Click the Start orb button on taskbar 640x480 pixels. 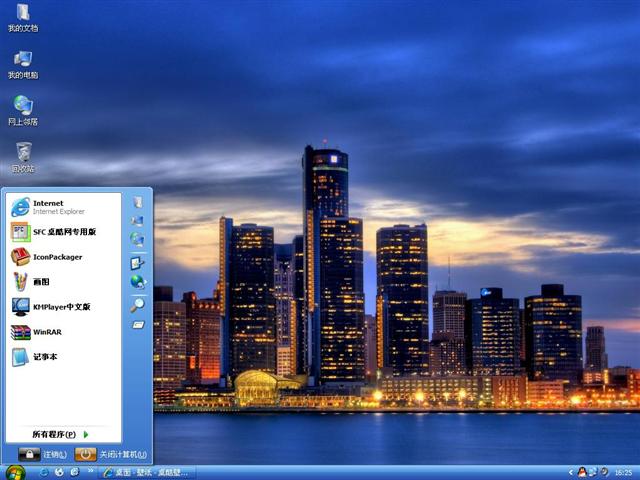[14, 472]
